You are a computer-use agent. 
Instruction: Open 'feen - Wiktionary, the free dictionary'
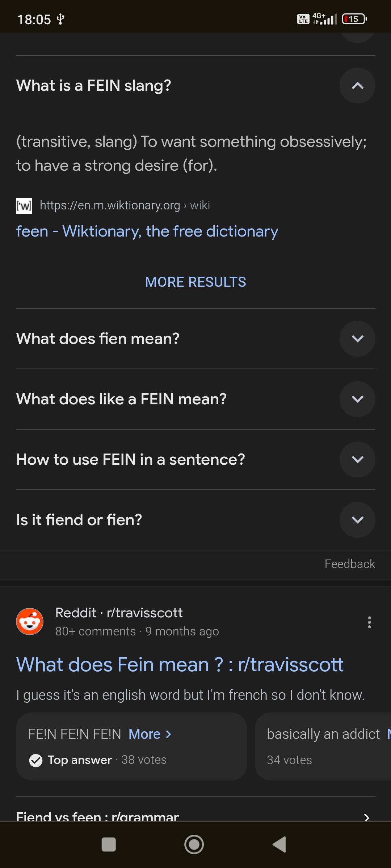point(146,231)
